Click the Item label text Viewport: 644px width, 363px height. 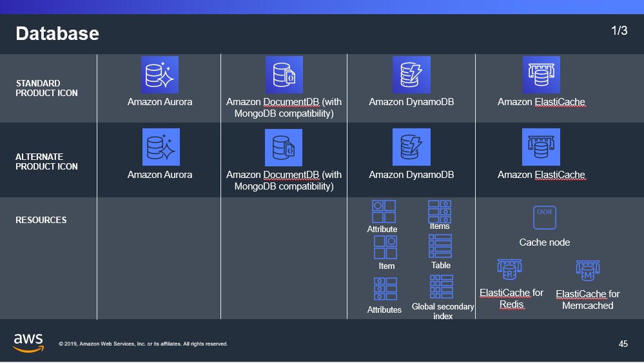[x=387, y=266]
